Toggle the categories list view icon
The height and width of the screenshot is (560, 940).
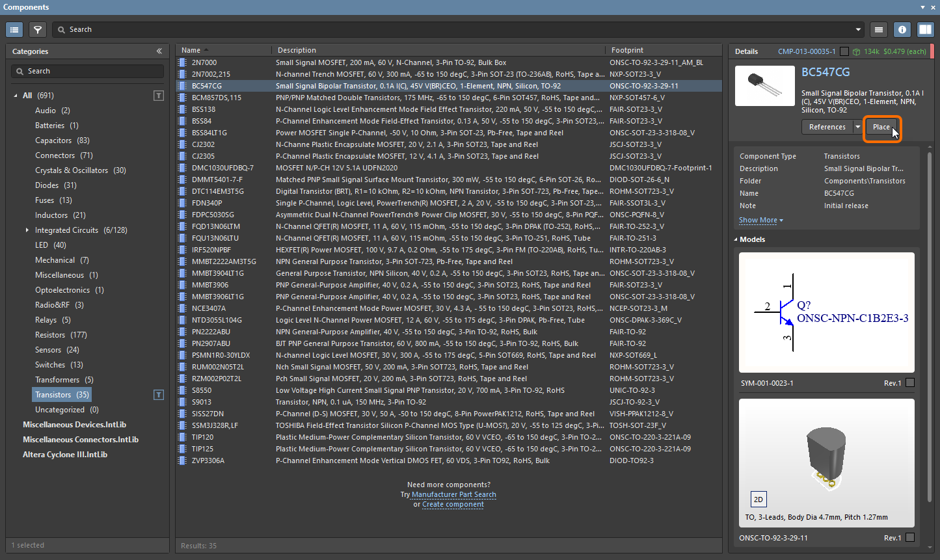click(x=14, y=29)
